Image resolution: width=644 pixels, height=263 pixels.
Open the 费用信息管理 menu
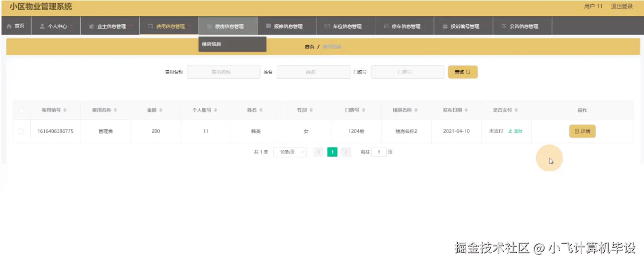(169, 26)
